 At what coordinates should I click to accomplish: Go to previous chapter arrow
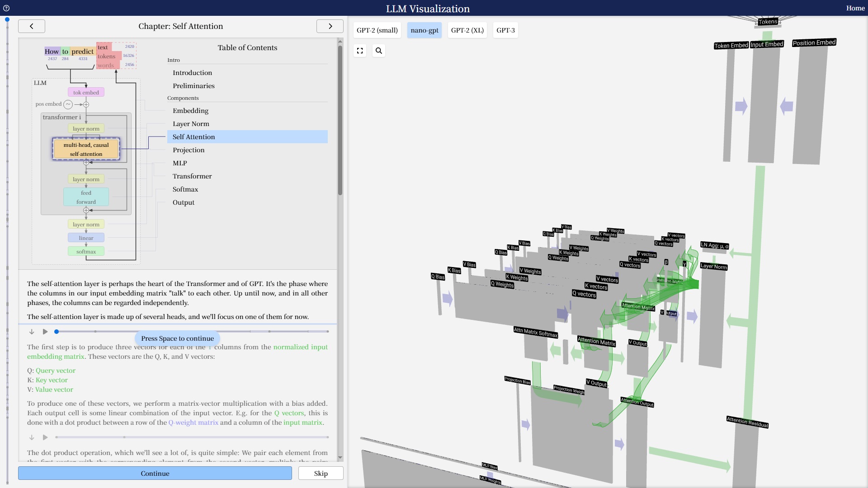click(x=32, y=26)
